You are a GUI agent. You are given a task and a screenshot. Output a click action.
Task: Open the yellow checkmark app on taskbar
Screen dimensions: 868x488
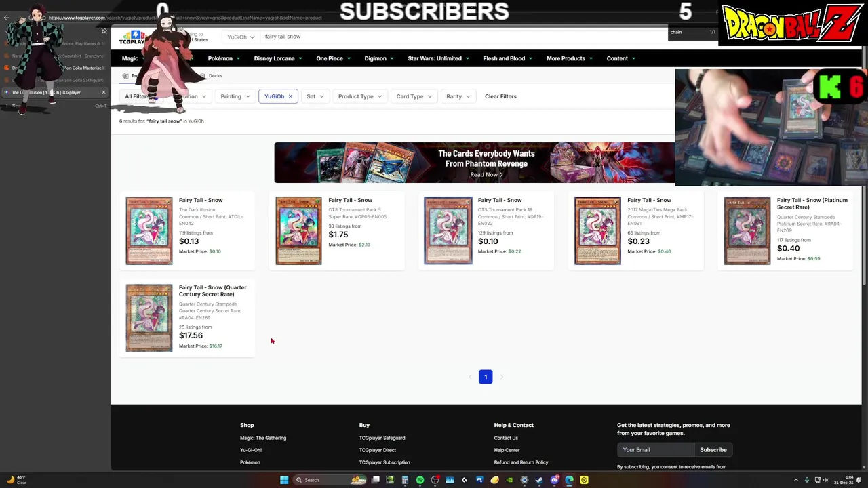point(584,480)
